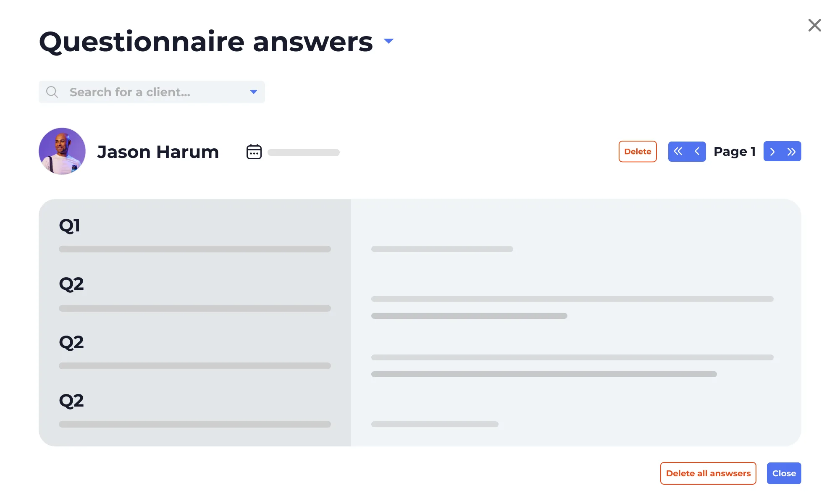Select the Page 1 label
Viewport: 840px width, 504px height.
(x=735, y=151)
